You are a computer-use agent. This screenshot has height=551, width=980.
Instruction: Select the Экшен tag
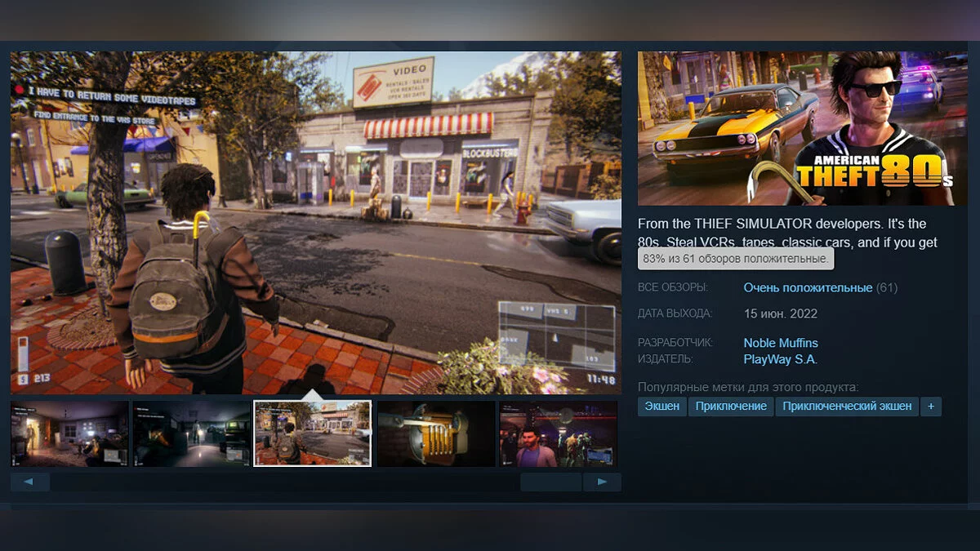pyautogui.click(x=662, y=407)
